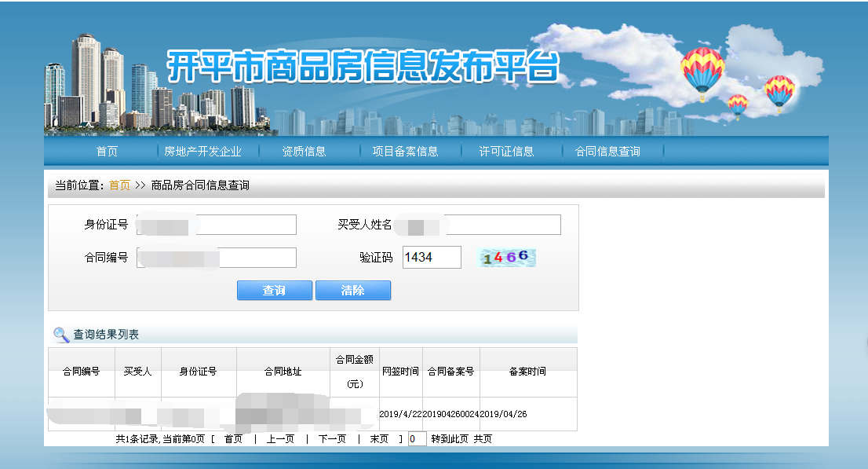Select the 合同信息查询 menu item
Viewport: 868px width, 469px height.
[607, 152]
